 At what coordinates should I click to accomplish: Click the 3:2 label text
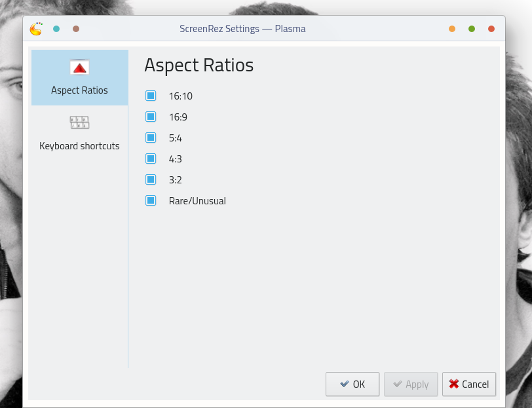coord(176,180)
